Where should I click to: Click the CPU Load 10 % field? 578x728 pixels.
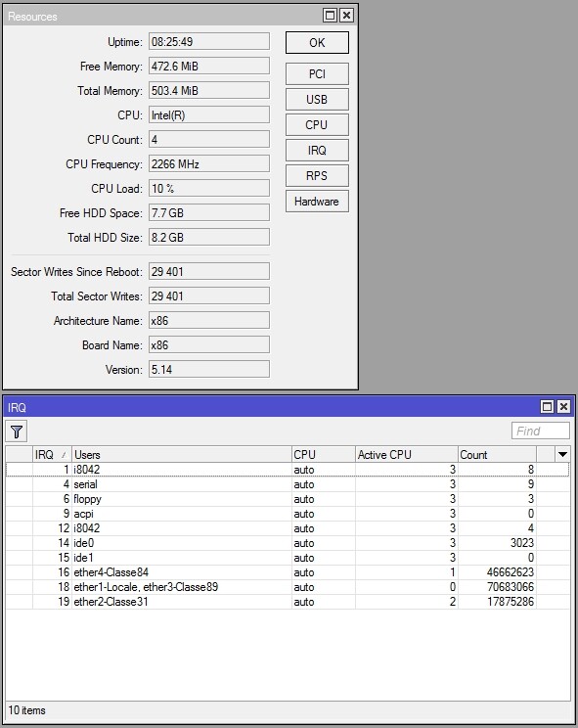click(x=208, y=189)
